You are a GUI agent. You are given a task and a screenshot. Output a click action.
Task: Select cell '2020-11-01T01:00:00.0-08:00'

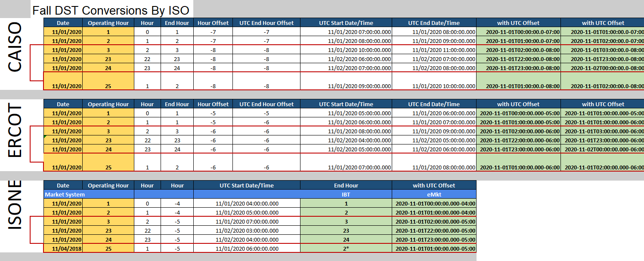(x=518, y=81)
